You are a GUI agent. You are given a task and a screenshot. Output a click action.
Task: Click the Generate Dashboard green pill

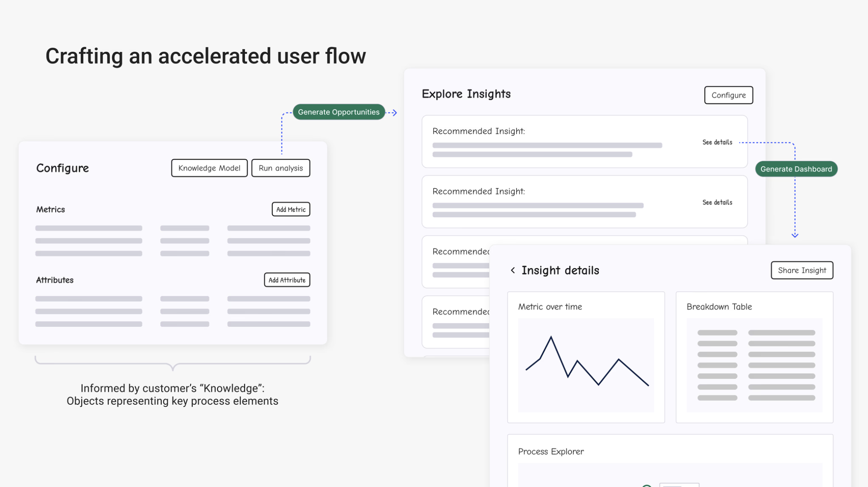(796, 169)
